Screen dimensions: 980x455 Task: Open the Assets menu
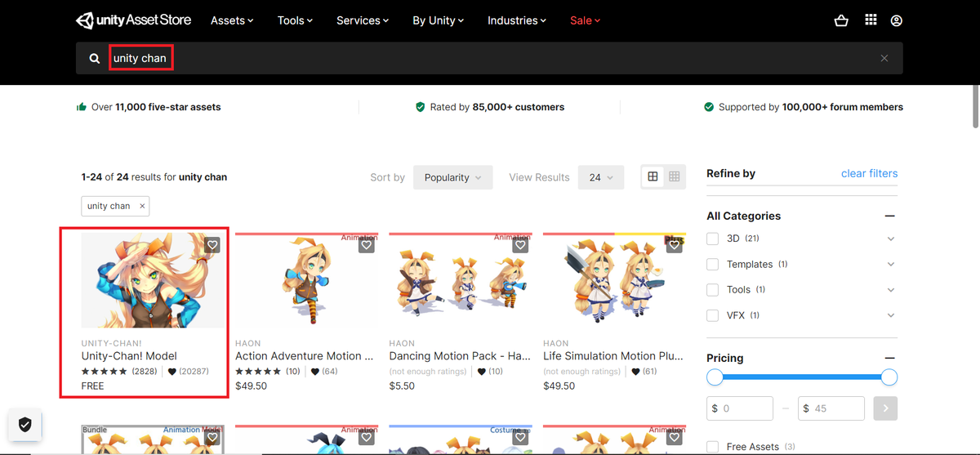click(x=232, y=20)
